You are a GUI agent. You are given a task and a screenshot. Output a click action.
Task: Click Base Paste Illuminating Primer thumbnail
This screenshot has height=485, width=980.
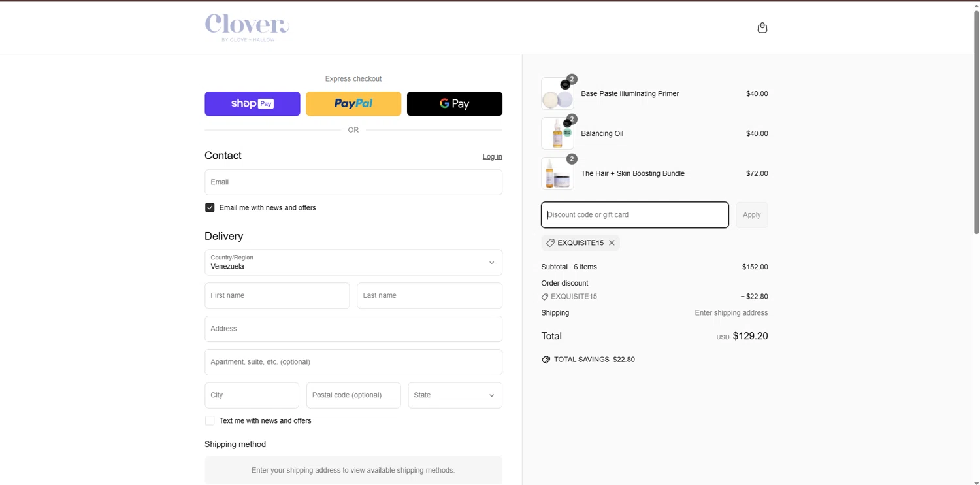pyautogui.click(x=557, y=93)
